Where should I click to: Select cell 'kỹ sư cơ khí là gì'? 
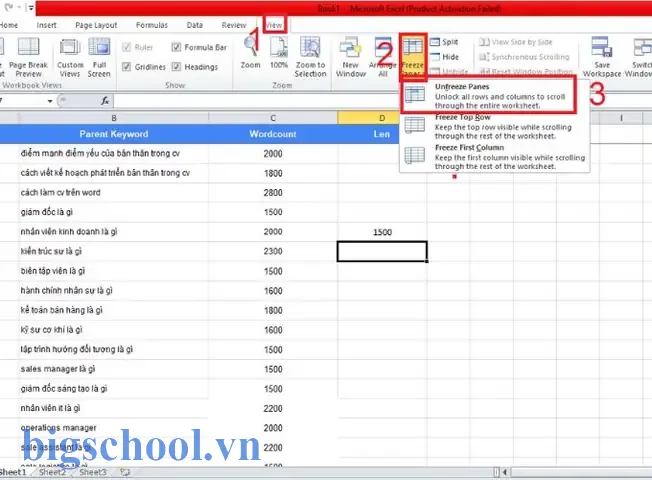coord(114,330)
